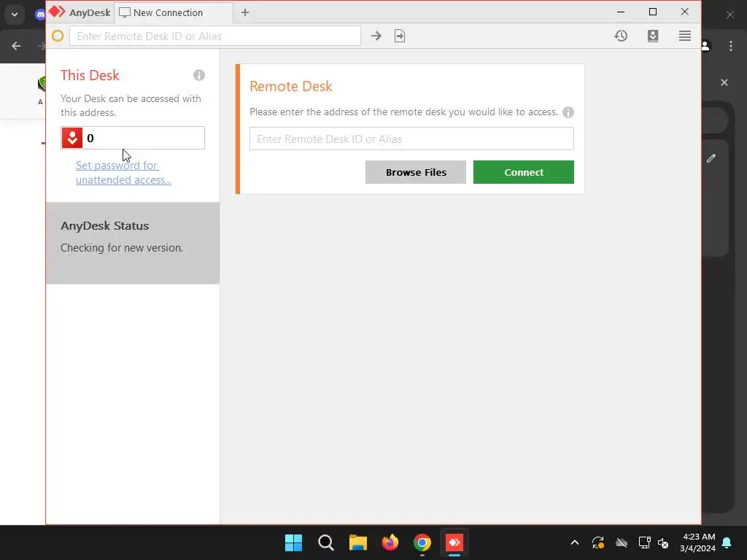Viewport: 747px width, 560px height.
Task: Click Checking for new version status text
Action: (x=122, y=248)
